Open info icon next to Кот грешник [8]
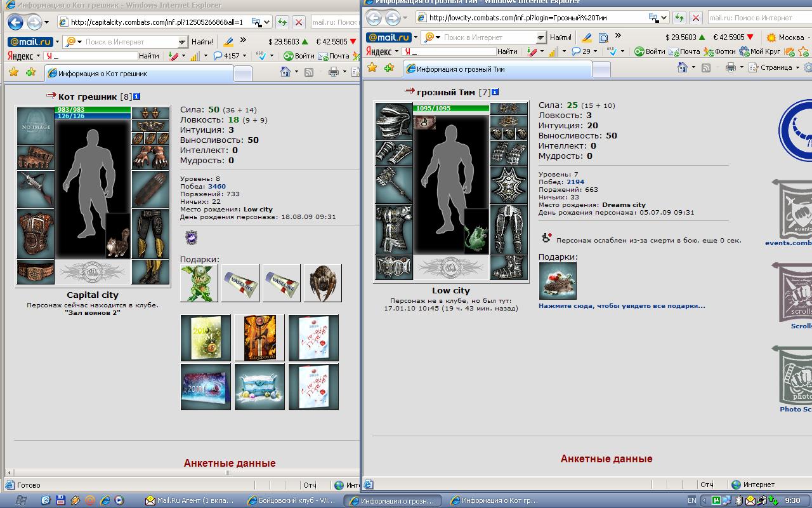Viewport: 812px width, 508px height. tap(137, 97)
